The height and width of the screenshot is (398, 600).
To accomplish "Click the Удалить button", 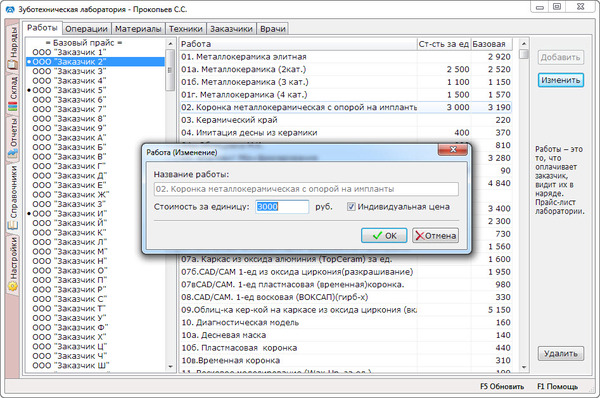I will point(561,353).
